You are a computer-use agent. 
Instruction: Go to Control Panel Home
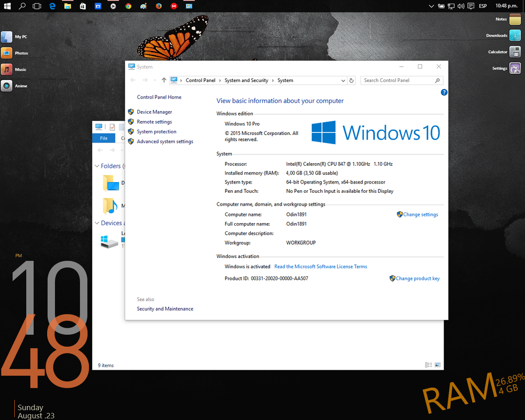[x=159, y=97]
